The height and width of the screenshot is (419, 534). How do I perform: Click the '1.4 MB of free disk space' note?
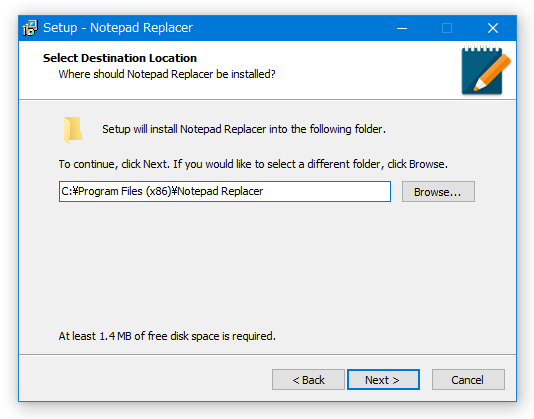pos(167,336)
